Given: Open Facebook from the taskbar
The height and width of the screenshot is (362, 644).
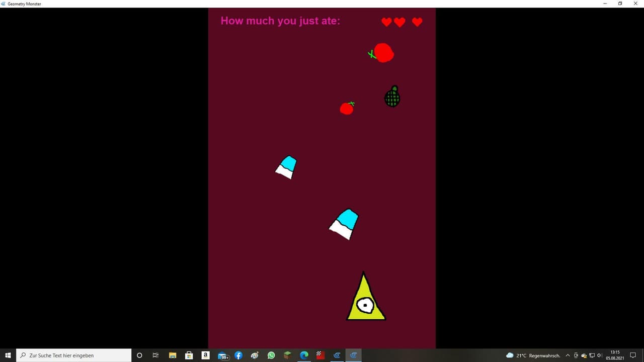Looking at the screenshot, I should [x=238, y=355].
